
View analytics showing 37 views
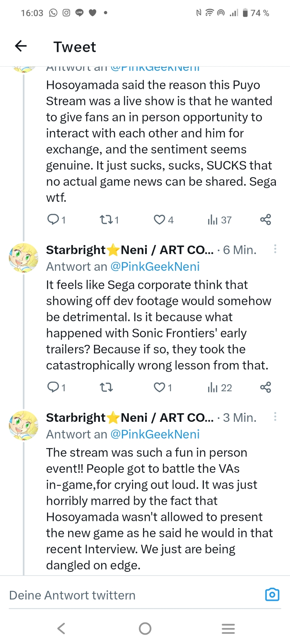pos(213,220)
